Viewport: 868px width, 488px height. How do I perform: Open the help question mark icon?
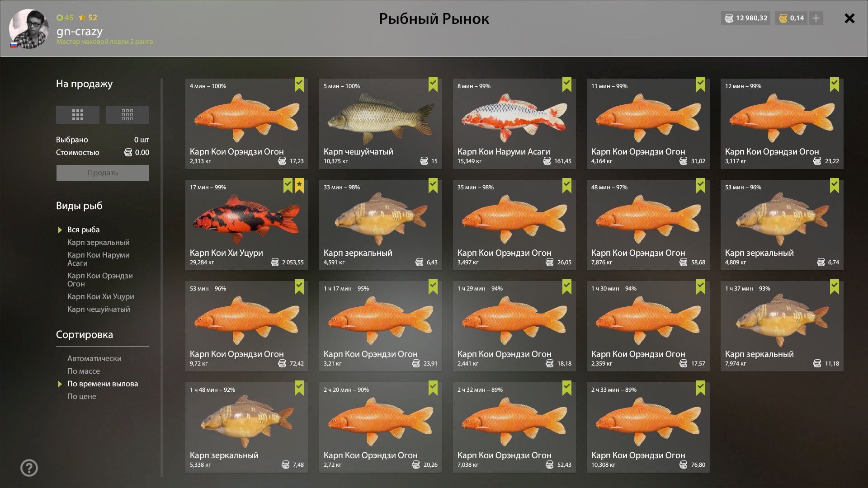click(x=29, y=468)
